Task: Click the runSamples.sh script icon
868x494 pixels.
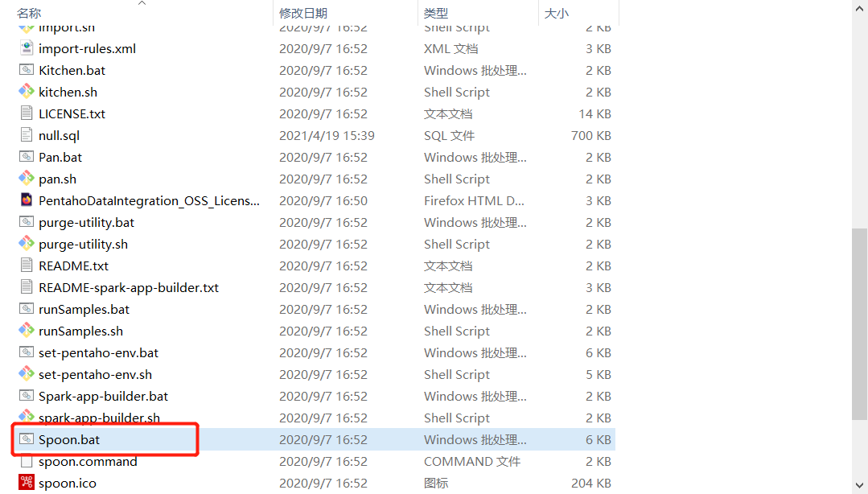Action: point(26,331)
